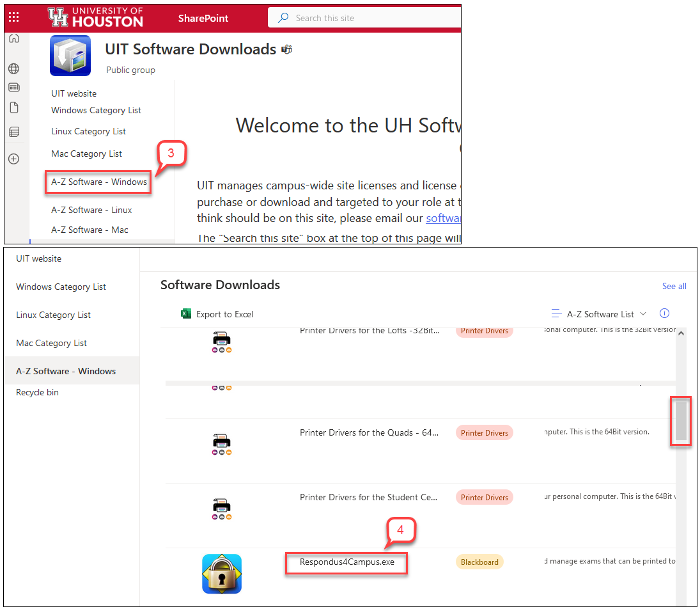Click the Teams icon next to site title
Image resolution: width=700 pixels, height=609 pixels.
286,50
